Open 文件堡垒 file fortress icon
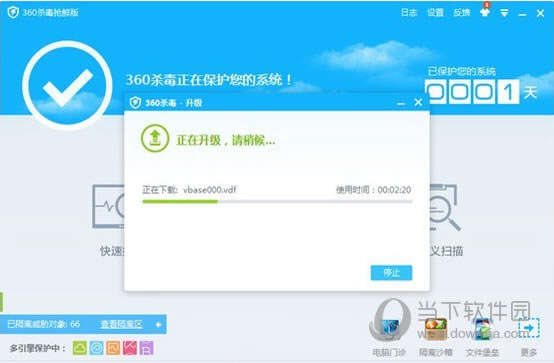The image size is (554, 363). coord(482,329)
